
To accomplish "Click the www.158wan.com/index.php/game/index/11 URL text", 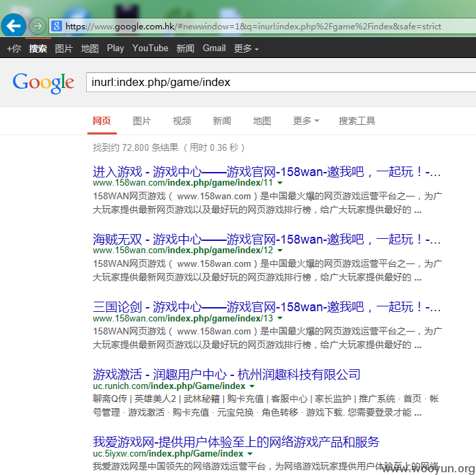I will [x=183, y=183].
